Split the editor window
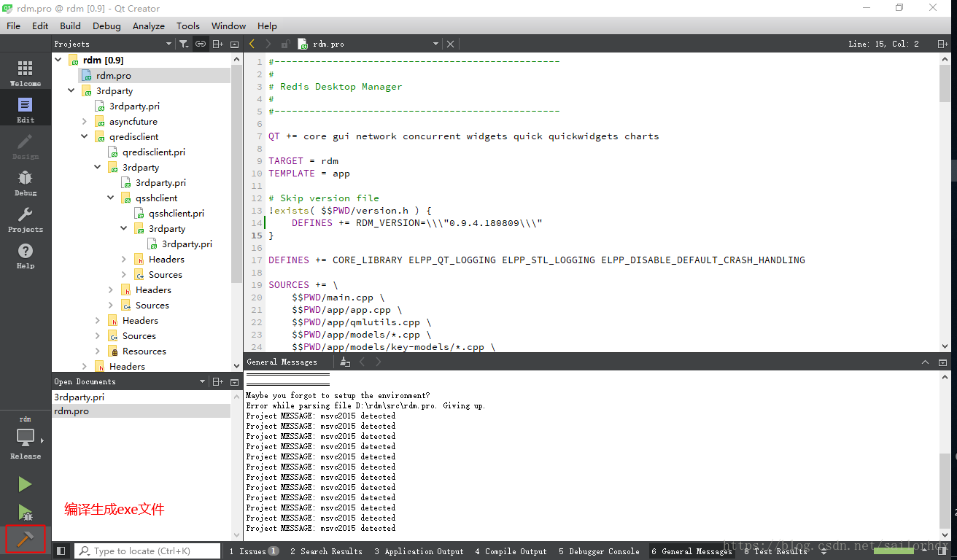The height and width of the screenshot is (560, 957). pos(943,44)
